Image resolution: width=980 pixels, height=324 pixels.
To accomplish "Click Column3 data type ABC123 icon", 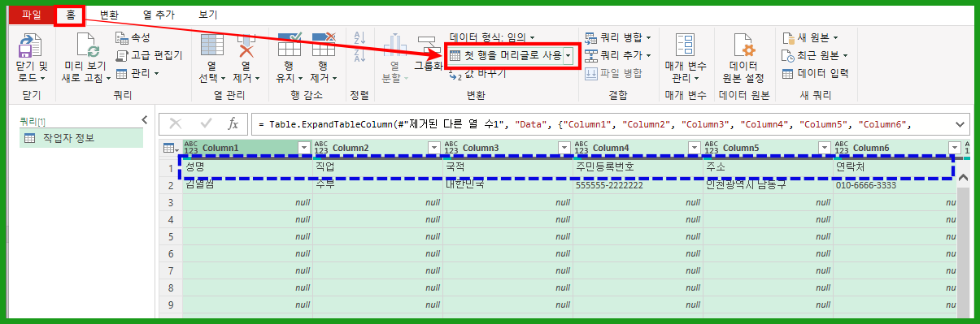I will coord(451,148).
